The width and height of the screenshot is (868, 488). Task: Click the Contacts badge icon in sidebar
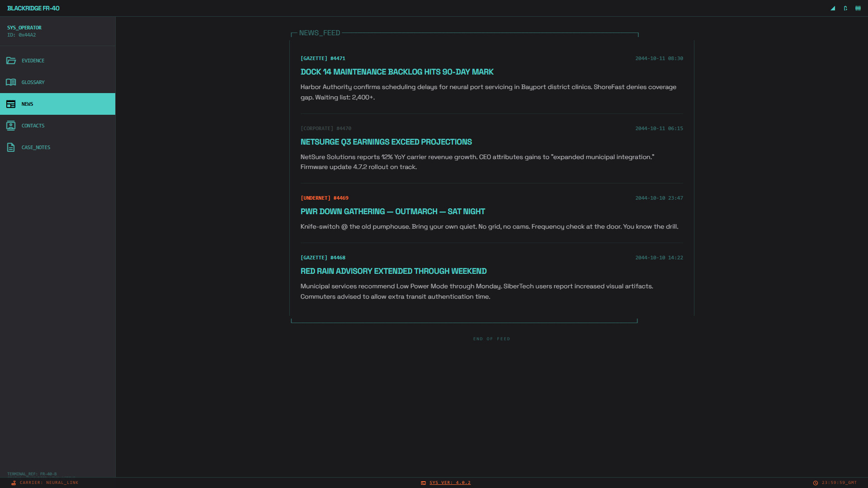[x=10, y=125]
